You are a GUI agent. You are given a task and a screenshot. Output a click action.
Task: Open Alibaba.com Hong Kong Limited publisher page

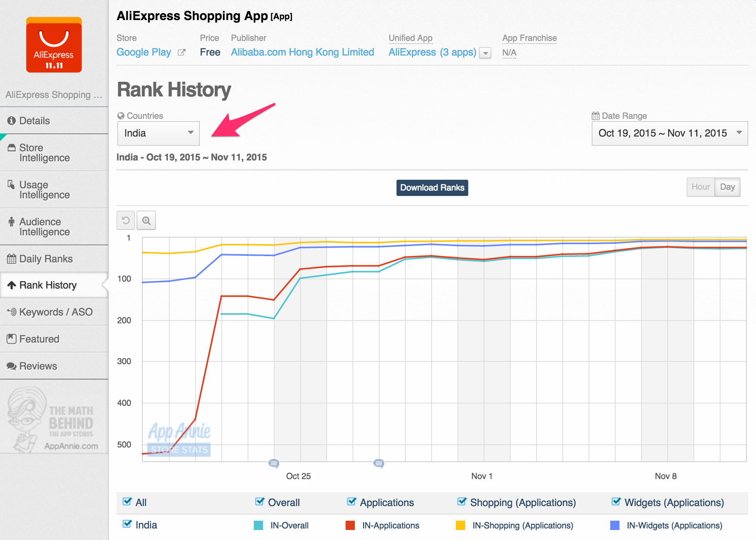[302, 52]
